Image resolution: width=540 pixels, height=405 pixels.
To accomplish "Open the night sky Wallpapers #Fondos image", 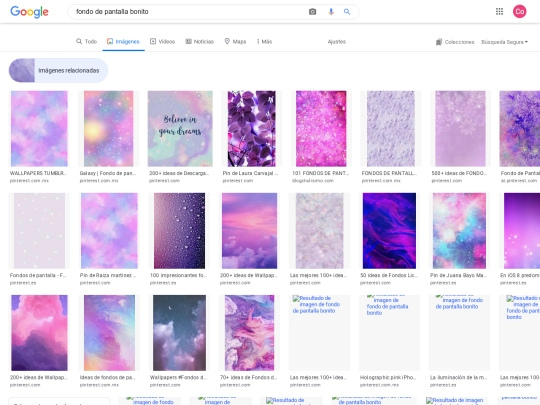I will coord(179,333).
